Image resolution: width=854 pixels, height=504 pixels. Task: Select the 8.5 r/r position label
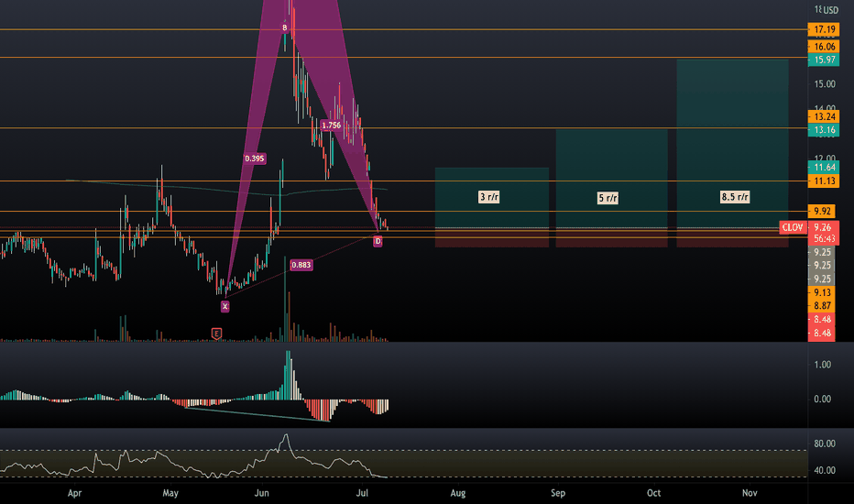click(735, 197)
